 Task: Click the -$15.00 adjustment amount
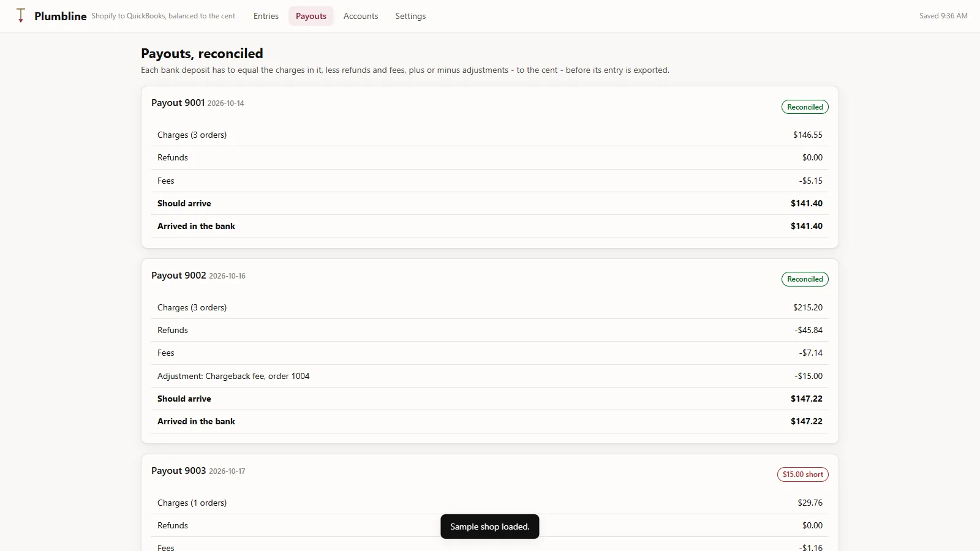(x=809, y=376)
